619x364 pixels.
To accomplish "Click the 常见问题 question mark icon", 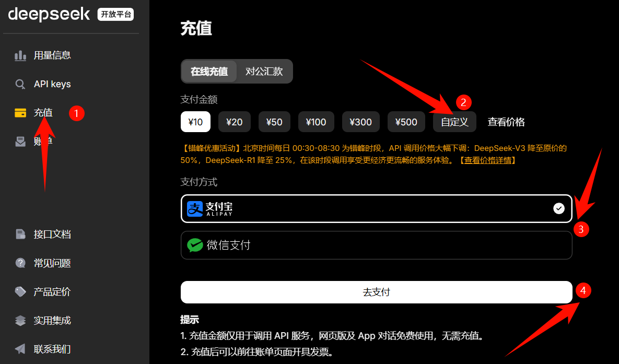I will pos(20,263).
